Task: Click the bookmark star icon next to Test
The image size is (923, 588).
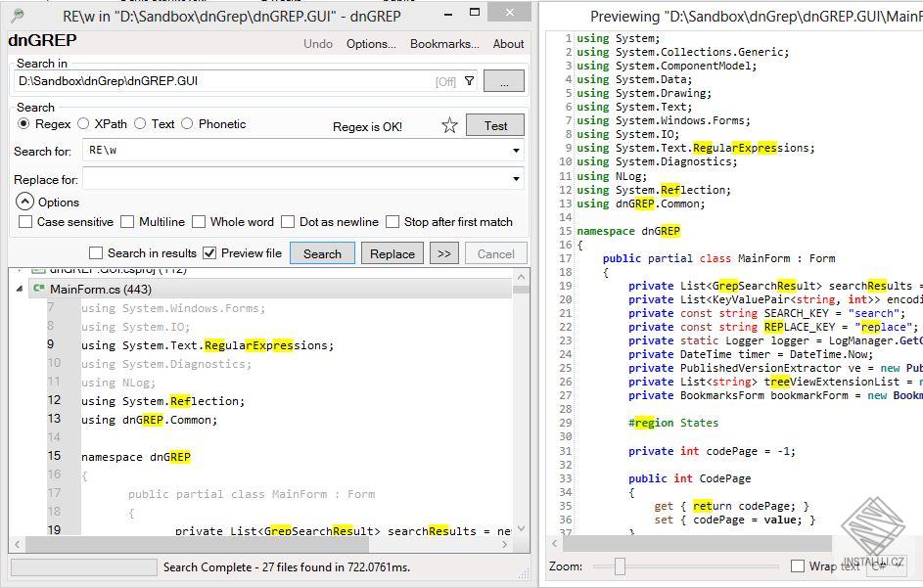Action: (449, 125)
